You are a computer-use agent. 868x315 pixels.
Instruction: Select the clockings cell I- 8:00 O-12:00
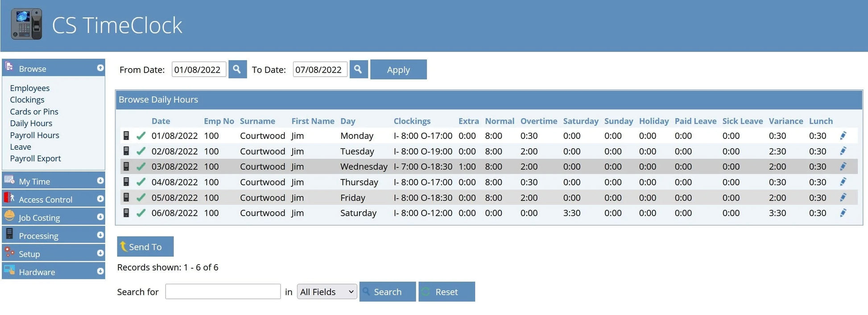pyautogui.click(x=423, y=213)
